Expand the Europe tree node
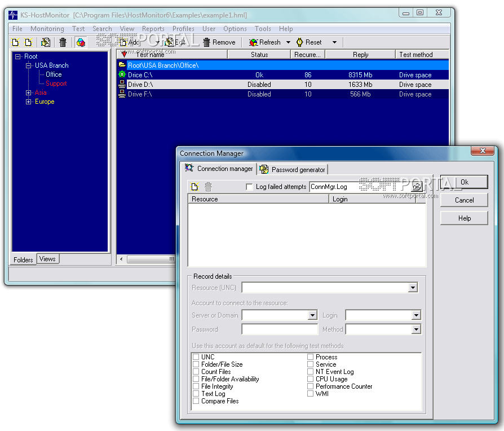The width and height of the screenshot is (504, 431). (29, 102)
